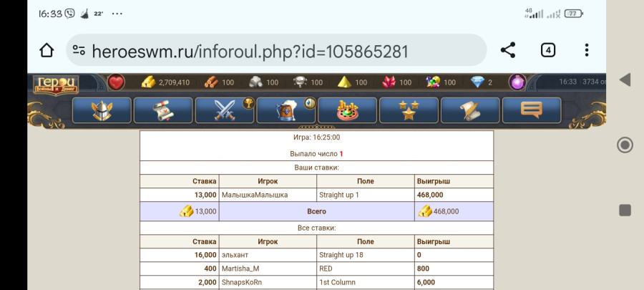Viewport: 644px width, 290px height.
Task: Open the roulette wheel menu
Action: coord(347,110)
